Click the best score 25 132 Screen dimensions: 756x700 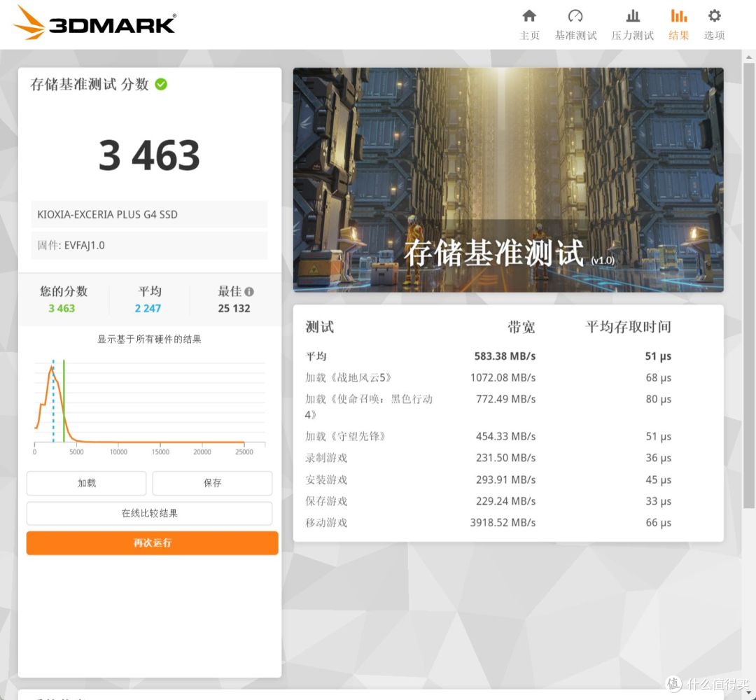(x=234, y=309)
